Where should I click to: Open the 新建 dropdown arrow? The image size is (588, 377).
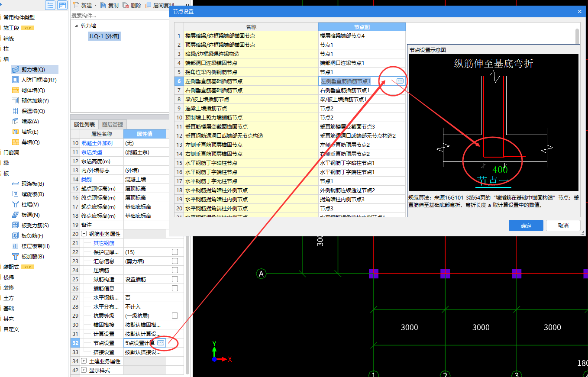(x=95, y=6)
